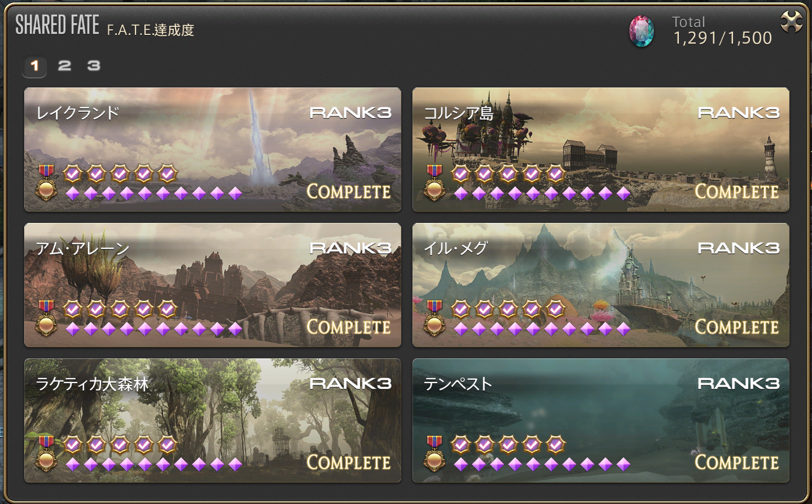Select page 1 tab
812x504 pixels.
[34, 67]
